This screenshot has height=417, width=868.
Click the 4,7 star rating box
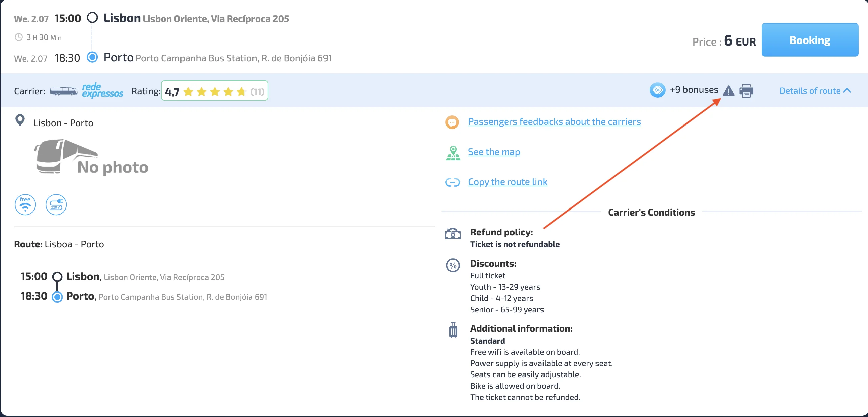(x=214, y=91)
